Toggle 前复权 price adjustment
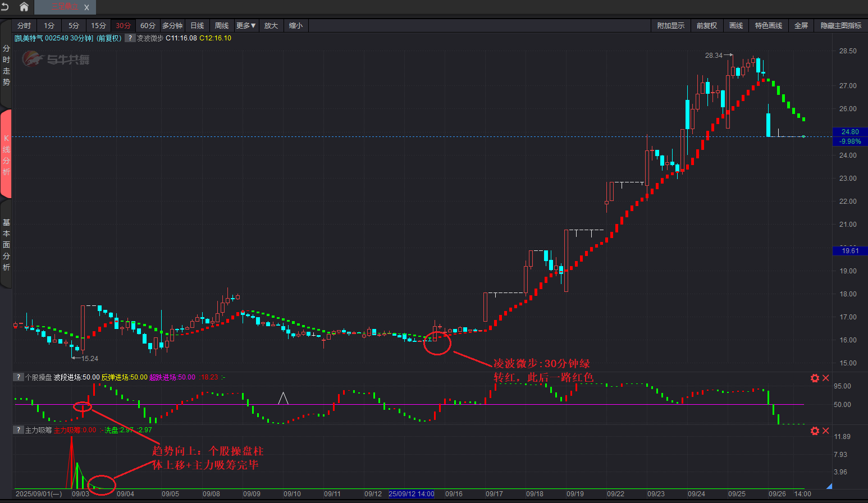 point(707,26)
